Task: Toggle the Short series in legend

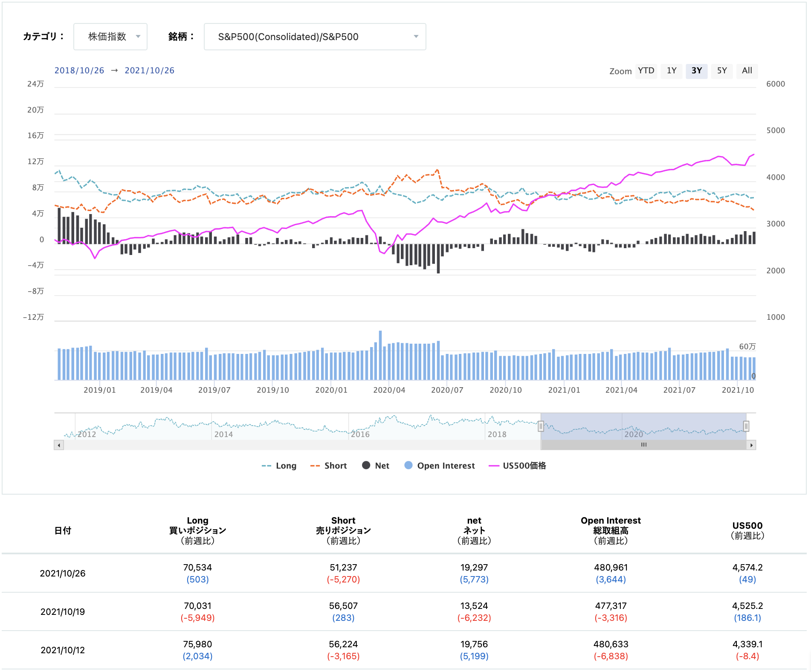Action: click(328, 466)
